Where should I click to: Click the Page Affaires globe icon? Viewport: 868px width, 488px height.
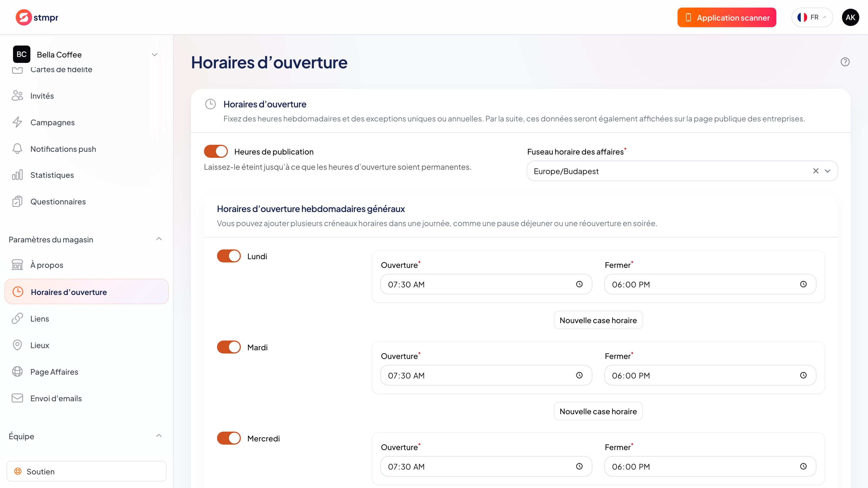click(17, 371)
